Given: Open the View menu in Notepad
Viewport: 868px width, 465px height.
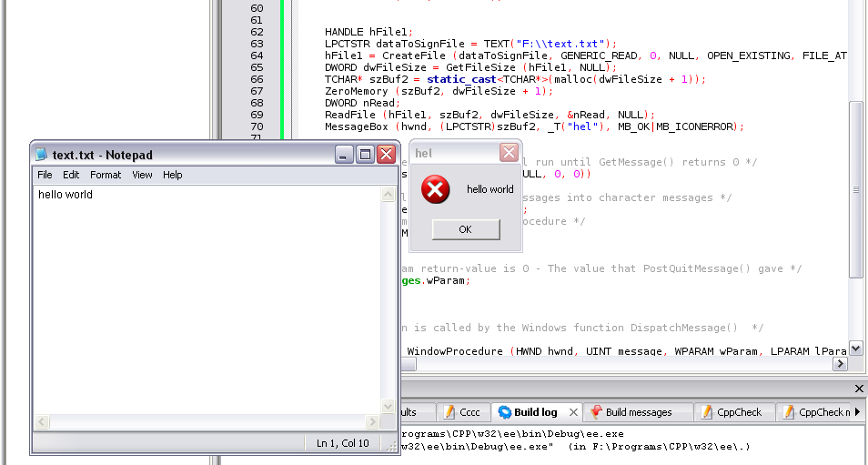Looking at the screenshot, I should click(x=142, y=175).
